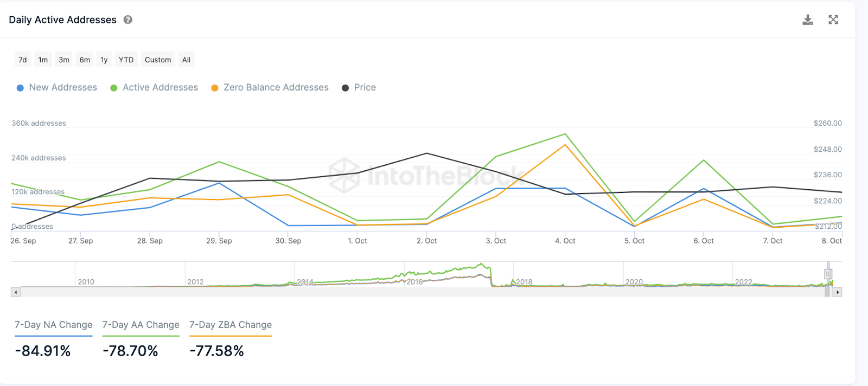Select the 6m range button
Image resolution: width=868 pixels, height=386 pixels.
point(85,60)
